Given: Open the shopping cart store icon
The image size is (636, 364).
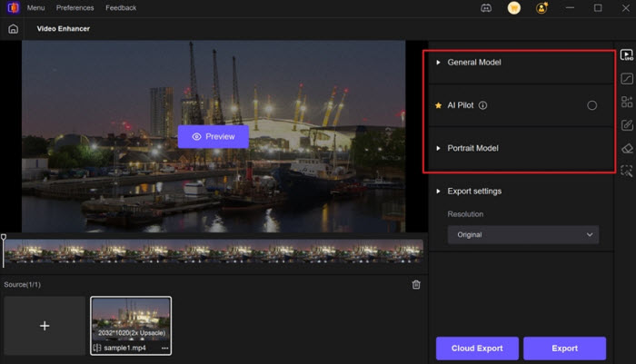Looking at the screenshot, I should pyautogui.click(x=514, y=7).
